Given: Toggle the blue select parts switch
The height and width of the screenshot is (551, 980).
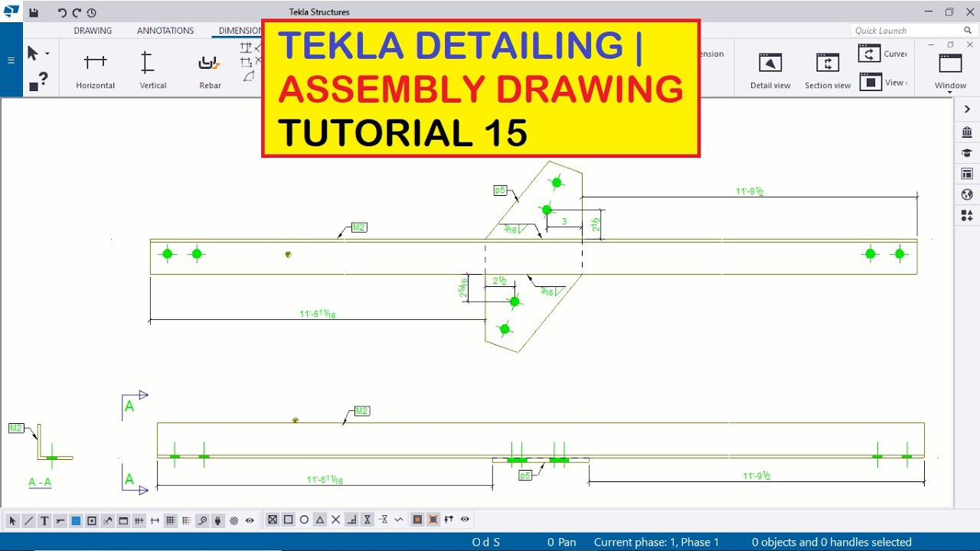Looking at the screenshot, I should [76, 520].
